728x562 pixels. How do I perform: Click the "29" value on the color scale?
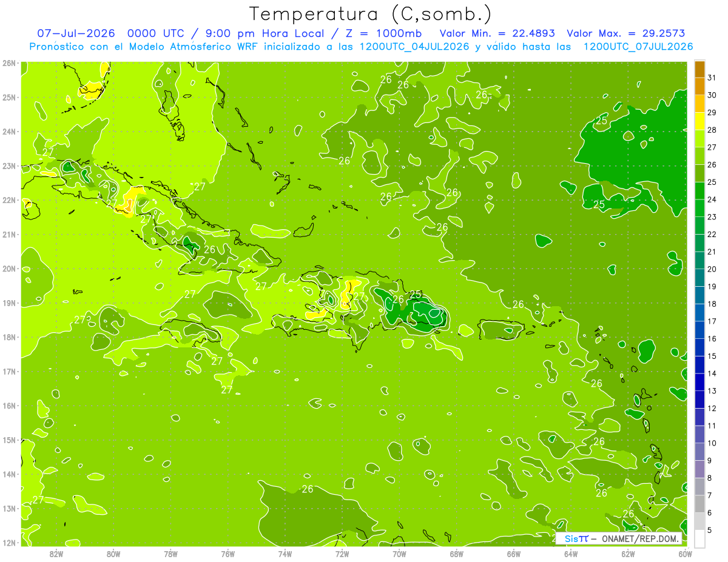tap(712, 113)
